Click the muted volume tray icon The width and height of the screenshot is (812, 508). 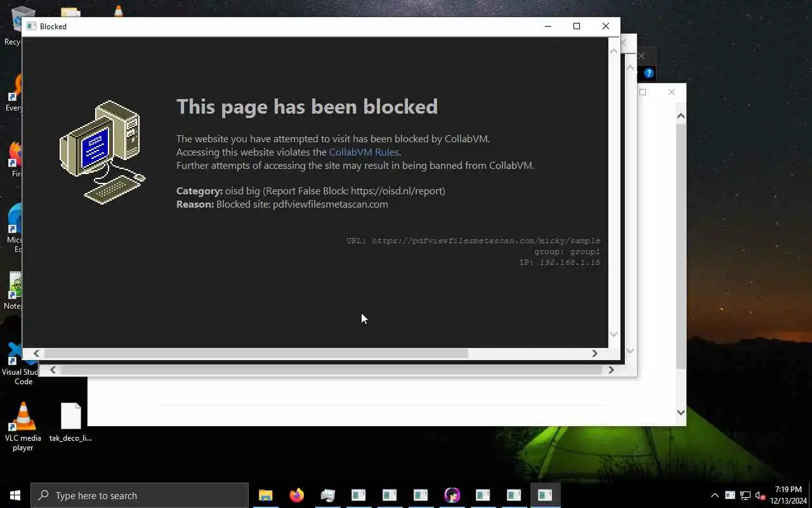click(x=761, y=495)
